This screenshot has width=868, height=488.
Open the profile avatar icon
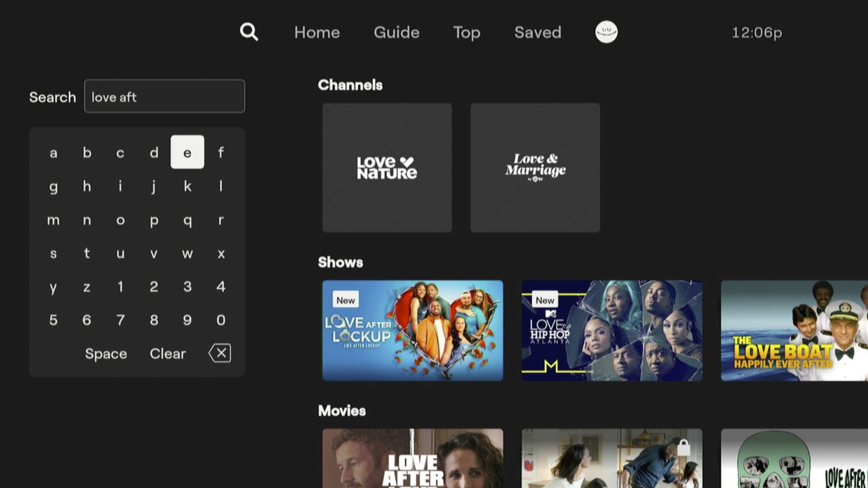[x=606, y=32]
